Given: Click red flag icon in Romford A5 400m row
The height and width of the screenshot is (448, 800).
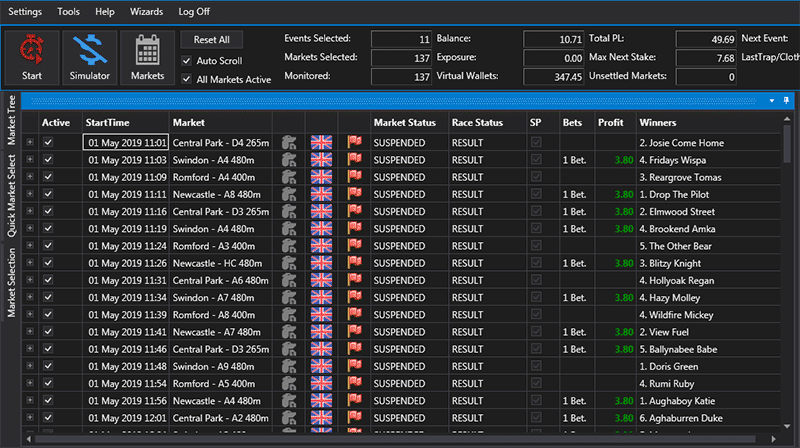Looking at the screenshot, I should pyautogui.click(x=355, y=383).
